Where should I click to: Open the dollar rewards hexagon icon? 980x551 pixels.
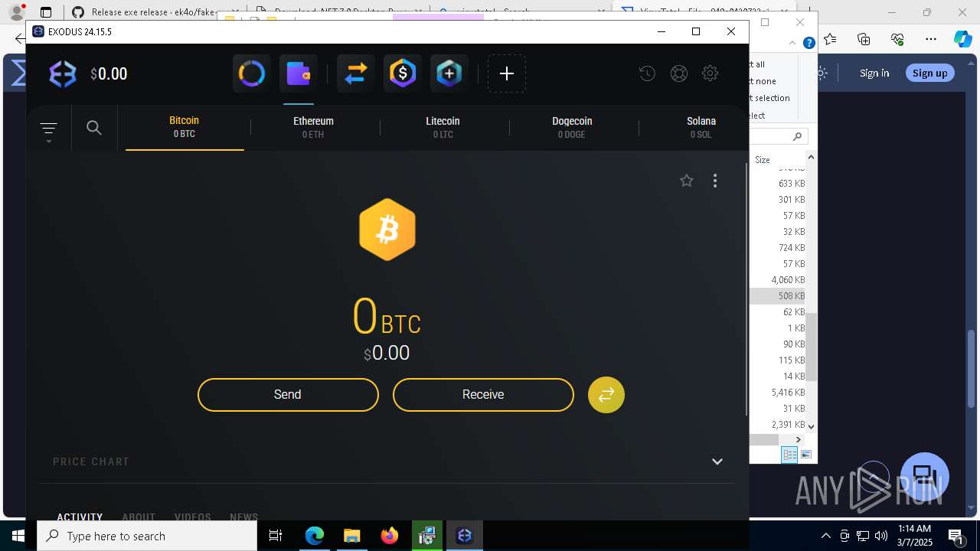click(403, 73)
